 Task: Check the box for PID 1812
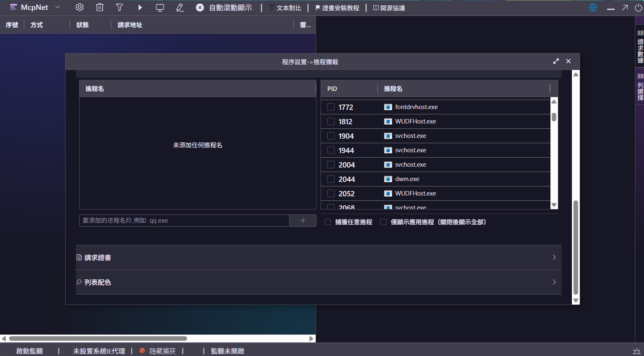[x=330, y=121]
